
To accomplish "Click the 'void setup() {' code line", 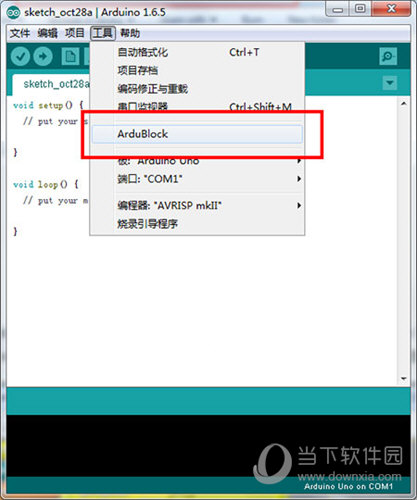I will pyautogui.click(x=48, y=105).
